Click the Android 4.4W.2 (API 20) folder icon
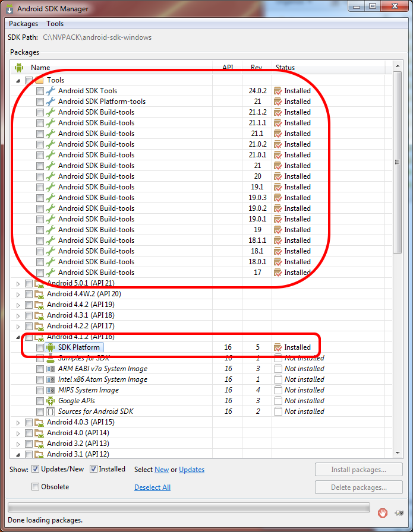The width and height of the screenshot is (413, 532). click(x=39, y=294)
